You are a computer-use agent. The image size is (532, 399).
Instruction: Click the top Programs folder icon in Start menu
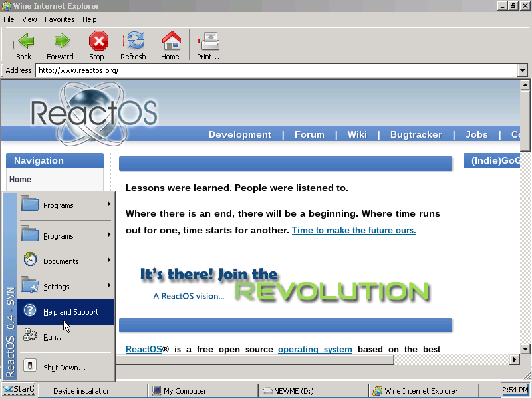29,203
